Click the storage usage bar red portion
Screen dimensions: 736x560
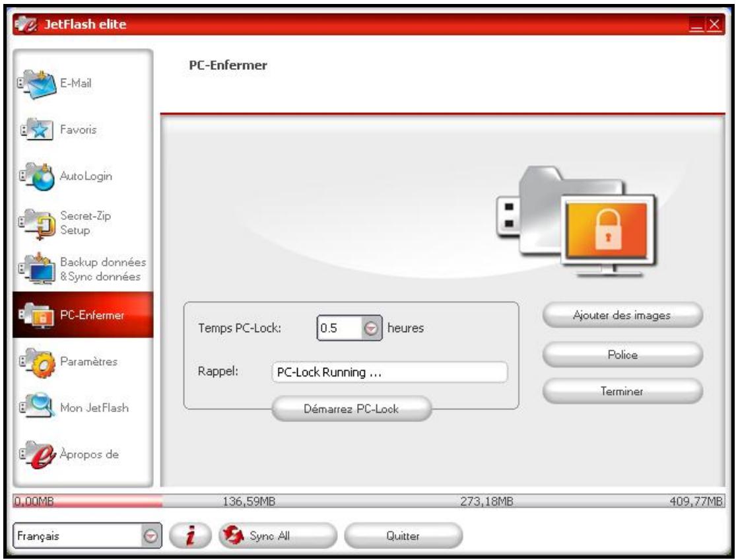(x=88, y=501)
